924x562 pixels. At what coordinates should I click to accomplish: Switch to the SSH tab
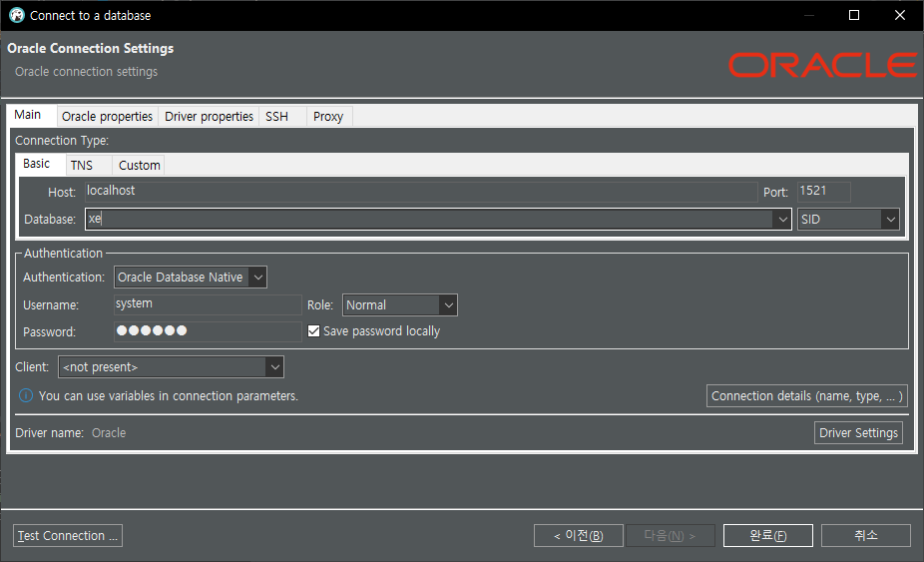point(276,116)
